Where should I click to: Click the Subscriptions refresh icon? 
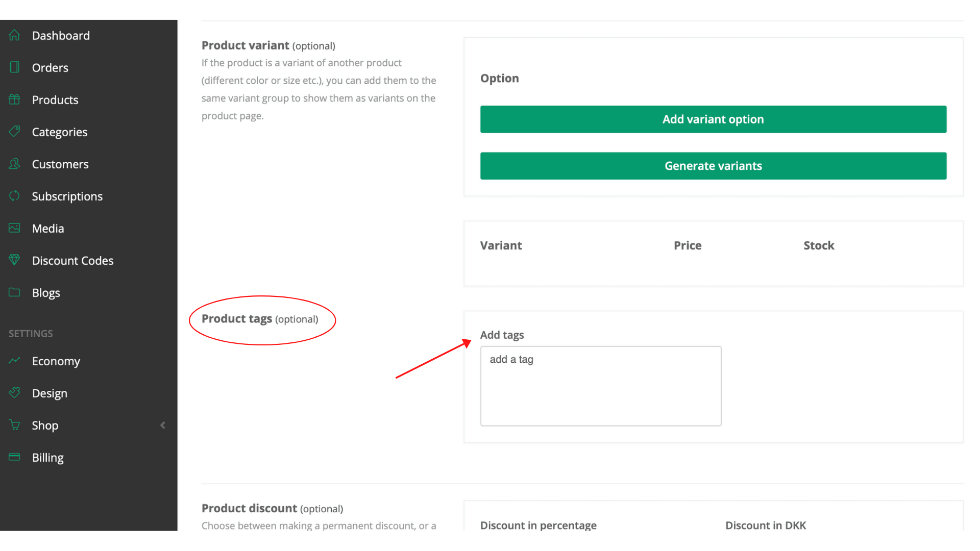tap(14, 196)
